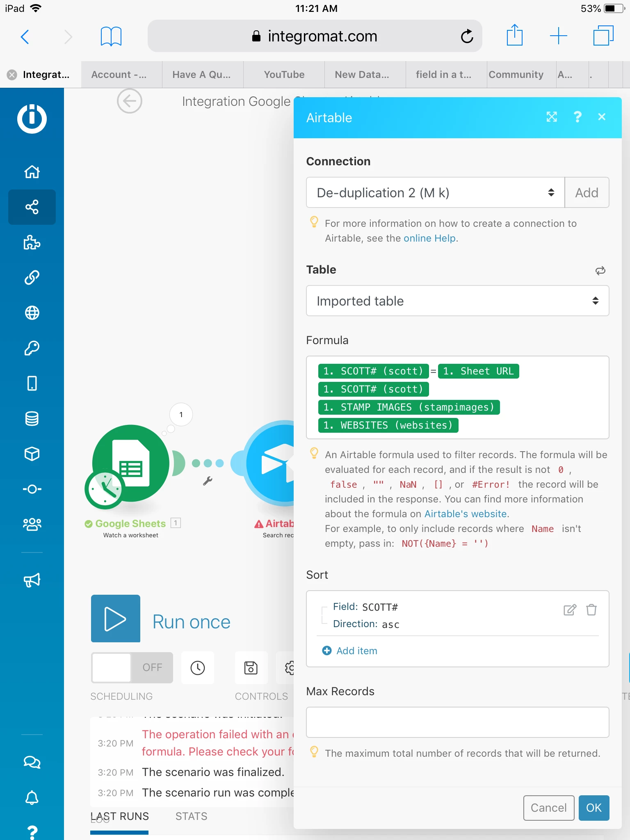
Task: Open the announcements megaphone icon
Action: click(32, 580)
